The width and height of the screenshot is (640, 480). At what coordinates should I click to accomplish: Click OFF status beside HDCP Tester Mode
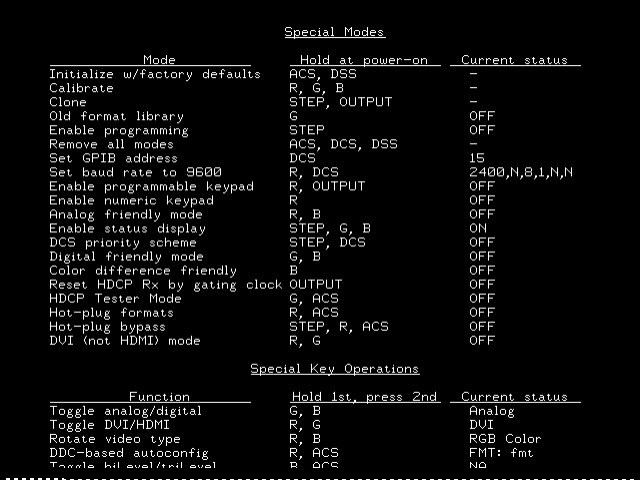[481, 298]
